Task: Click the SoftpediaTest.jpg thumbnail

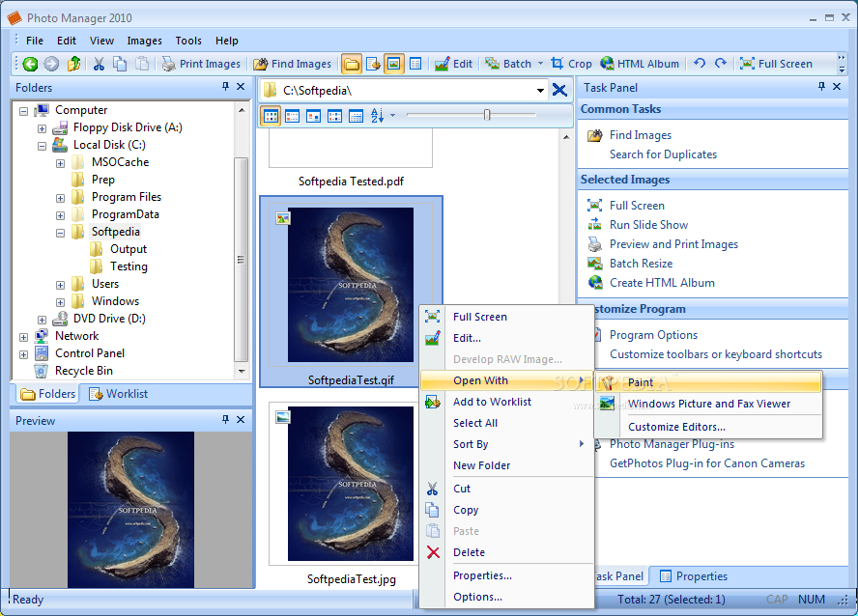Action: pyautogui.click(x=351, y=484)
